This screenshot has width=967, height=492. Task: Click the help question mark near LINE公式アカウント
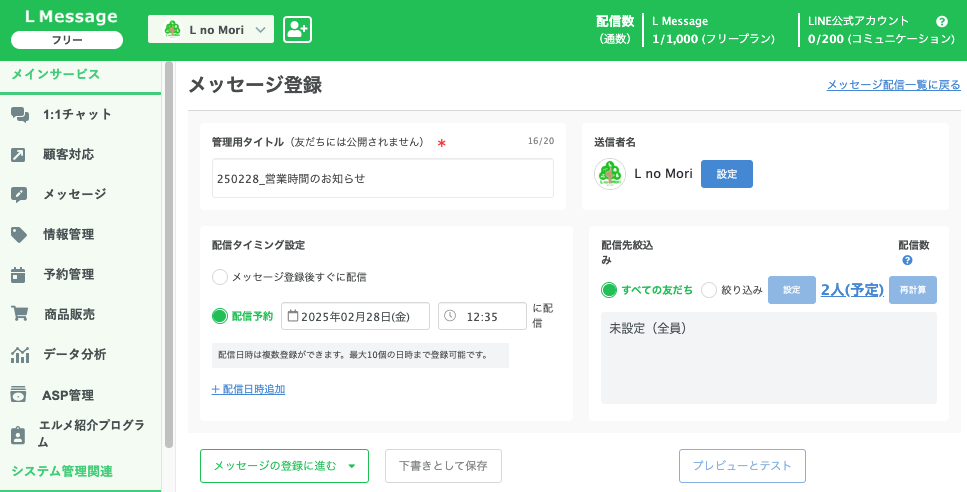(941, 21)
